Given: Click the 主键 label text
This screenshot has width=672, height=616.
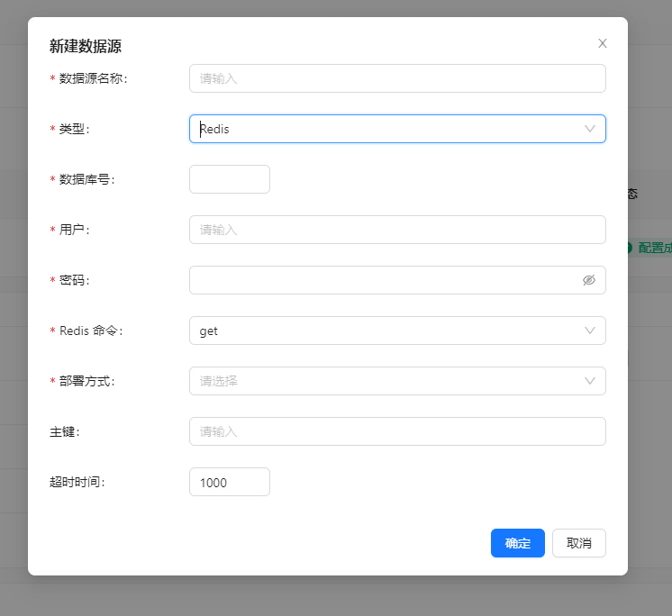Looking at the screenshot, I should (65, 431).
